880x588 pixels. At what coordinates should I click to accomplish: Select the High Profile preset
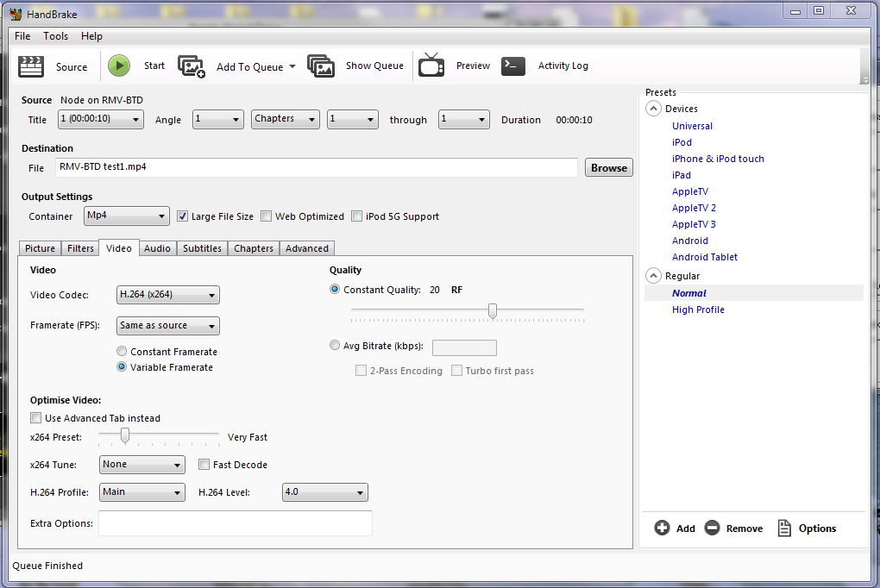click(x=698, y=310)
